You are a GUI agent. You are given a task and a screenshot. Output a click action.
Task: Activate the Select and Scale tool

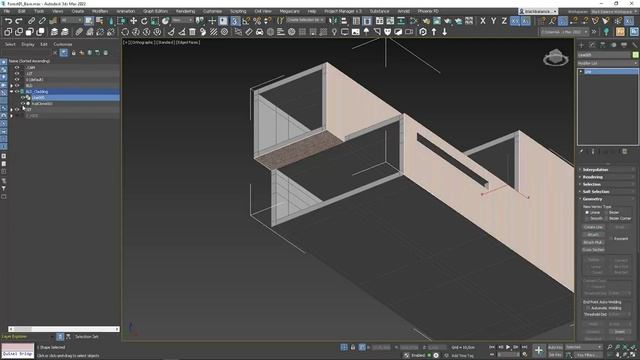click(155, 21)
